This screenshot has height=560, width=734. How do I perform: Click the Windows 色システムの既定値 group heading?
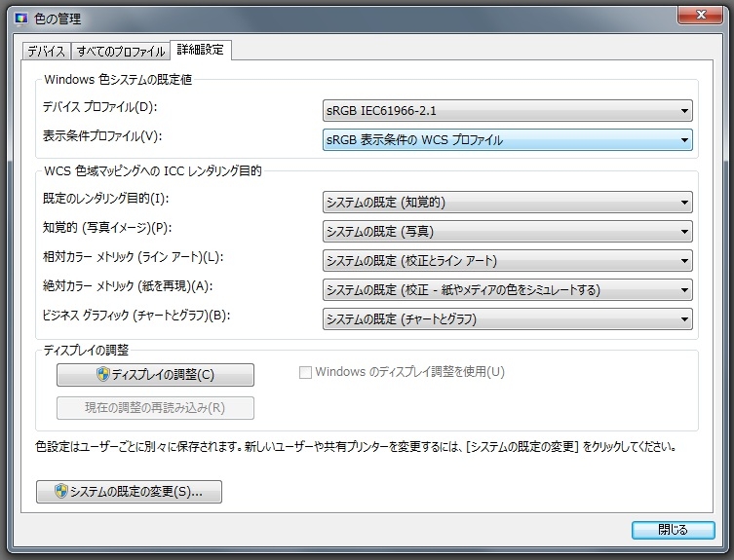pos(118,80)
